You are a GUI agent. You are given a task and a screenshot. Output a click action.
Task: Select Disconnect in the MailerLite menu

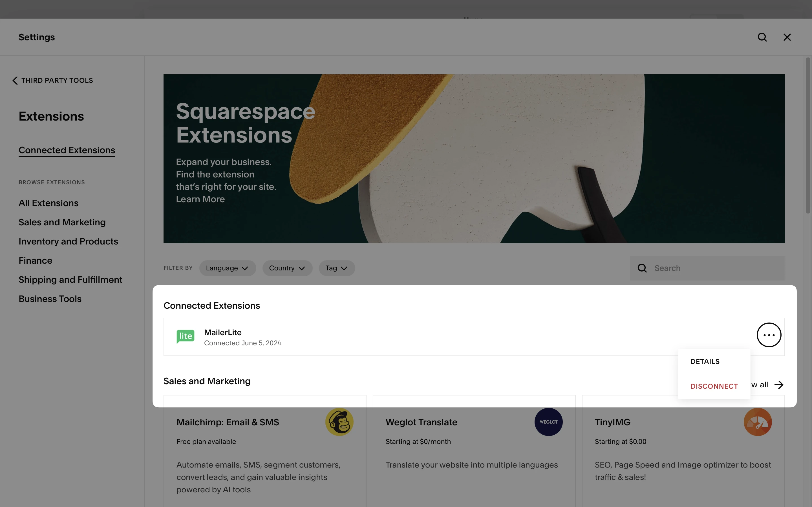coord(714,386)
